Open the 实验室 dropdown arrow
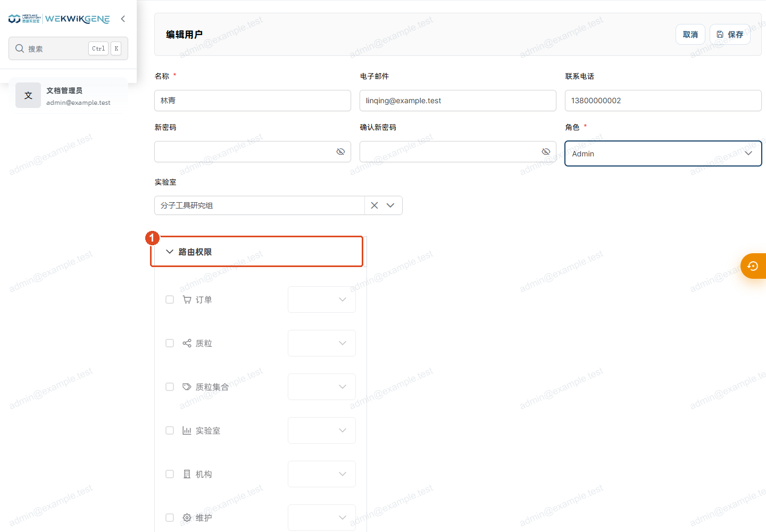 (x=390, y=205)
